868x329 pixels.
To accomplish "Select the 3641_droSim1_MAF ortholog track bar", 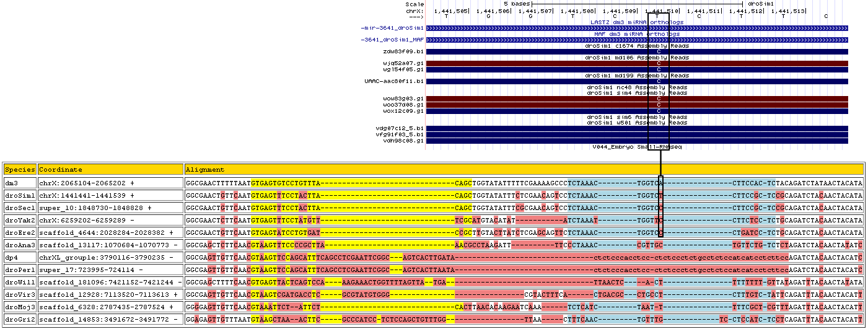I will (637, 40).
